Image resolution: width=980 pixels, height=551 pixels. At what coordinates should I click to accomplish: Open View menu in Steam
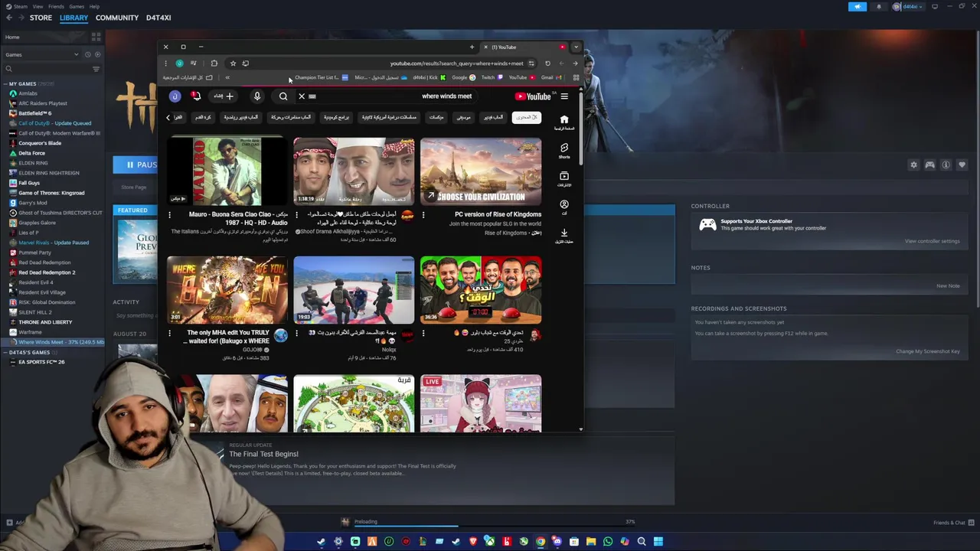[38, 6]
